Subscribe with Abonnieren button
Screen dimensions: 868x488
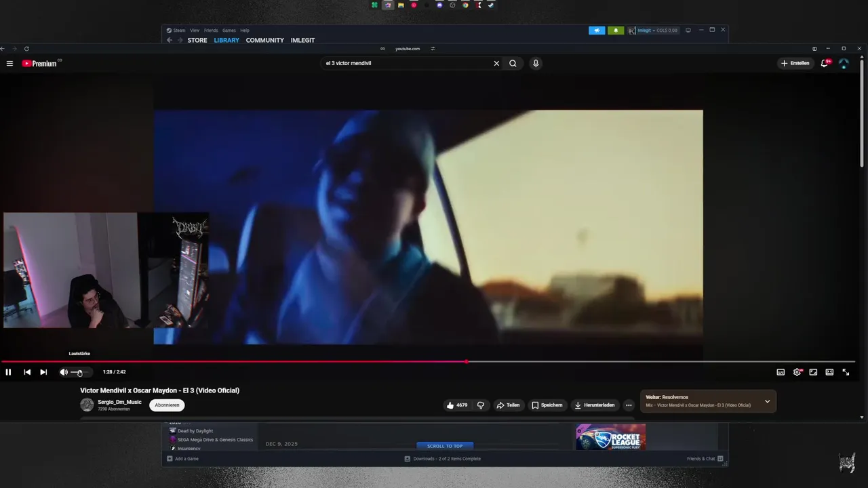167,405
